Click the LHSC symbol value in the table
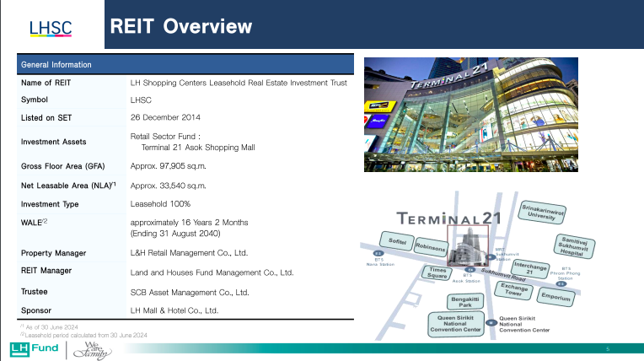Image resolution: width=644 pixels, height=361 pixels. pos(141,100)
